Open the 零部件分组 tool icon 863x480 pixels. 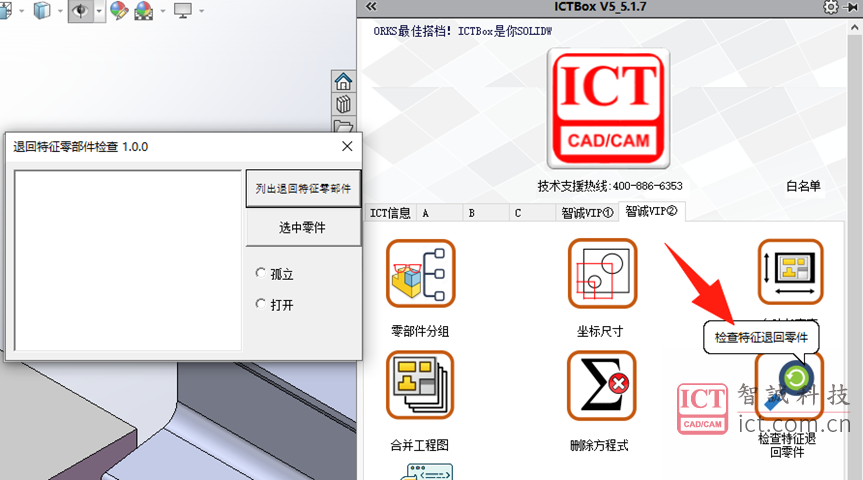[420, 273]
